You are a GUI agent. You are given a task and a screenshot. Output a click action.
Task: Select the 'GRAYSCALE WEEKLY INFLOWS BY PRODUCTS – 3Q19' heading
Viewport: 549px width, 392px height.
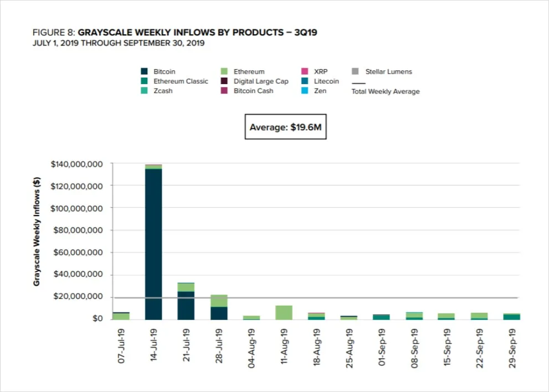tap(197, 33)
